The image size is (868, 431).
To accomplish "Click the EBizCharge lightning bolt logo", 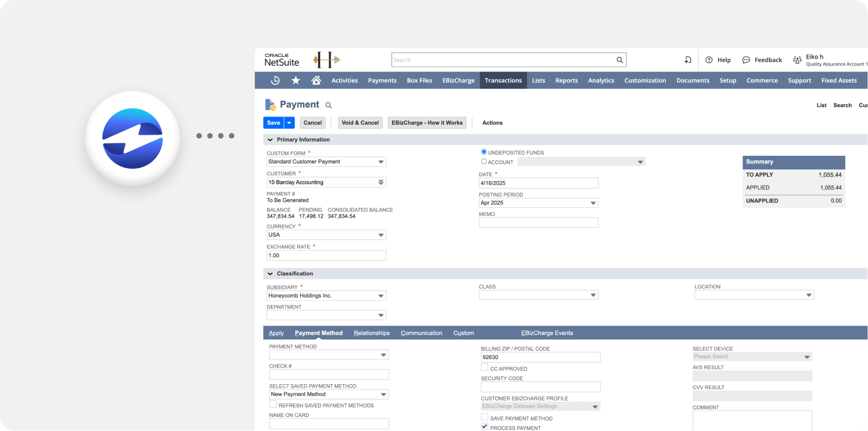I will pos(132,138).
